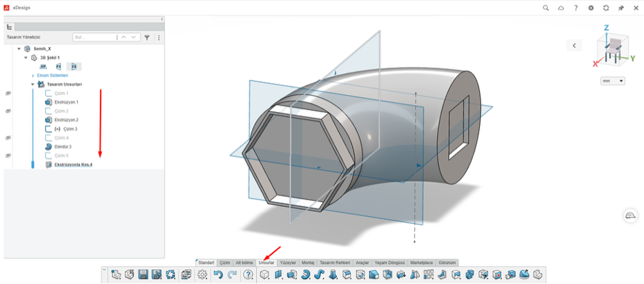644x284 pixels.
Task: Click the Redo arrow icon
Action: [x=232, y=274]
